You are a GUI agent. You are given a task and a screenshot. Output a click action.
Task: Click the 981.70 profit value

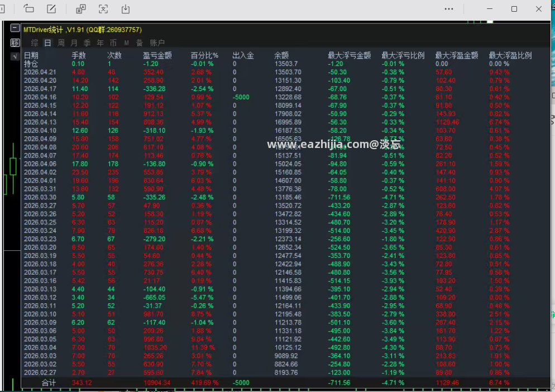tap(154, 314)
